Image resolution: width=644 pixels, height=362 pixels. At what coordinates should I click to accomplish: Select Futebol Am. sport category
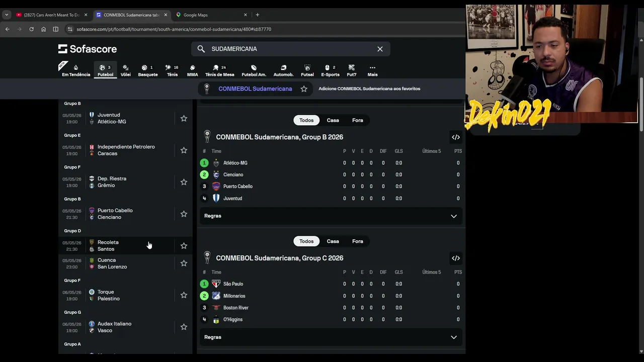254,70
